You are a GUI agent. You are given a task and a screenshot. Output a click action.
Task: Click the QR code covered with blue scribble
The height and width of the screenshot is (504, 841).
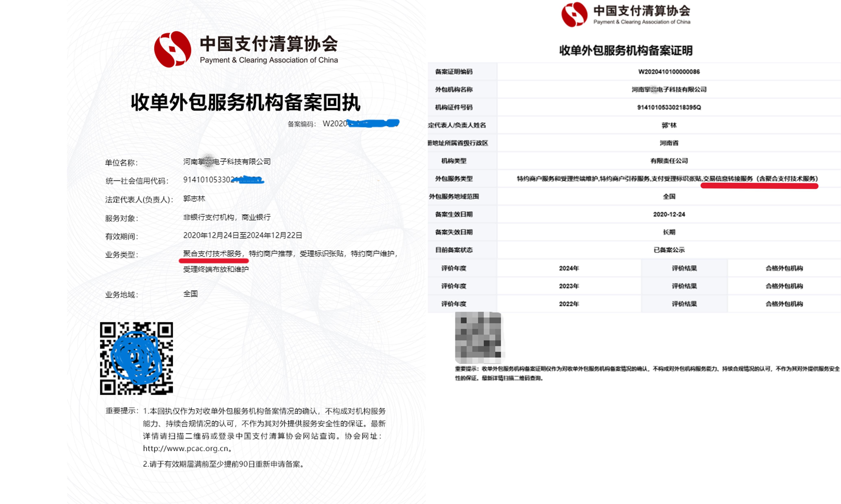136,358
